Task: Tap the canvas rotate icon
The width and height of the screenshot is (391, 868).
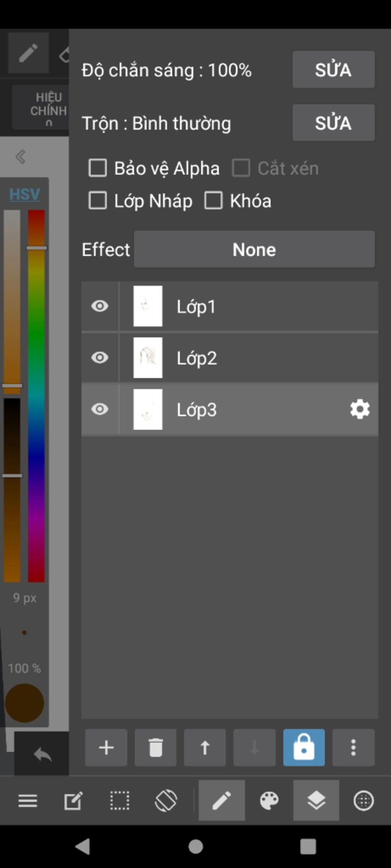Action: [166, 800]
